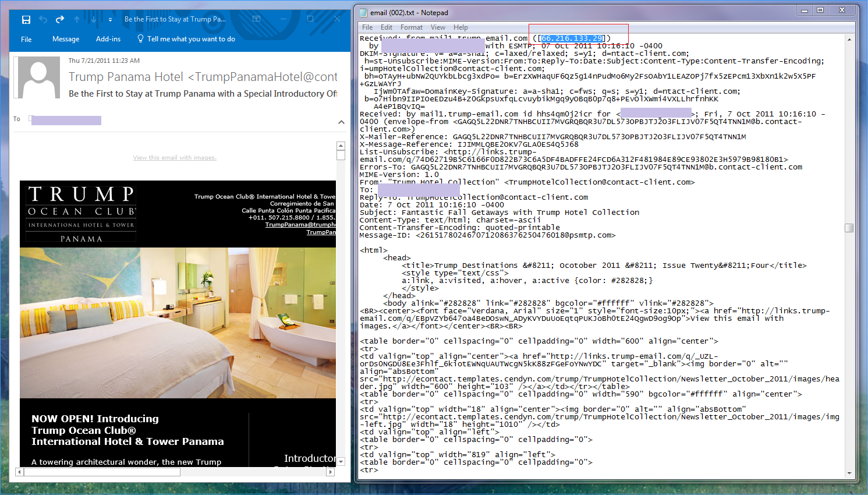Click 'X-Mailer-Reference' line in Notepad
Screen dimensions: 868x495
coord(553,137)
